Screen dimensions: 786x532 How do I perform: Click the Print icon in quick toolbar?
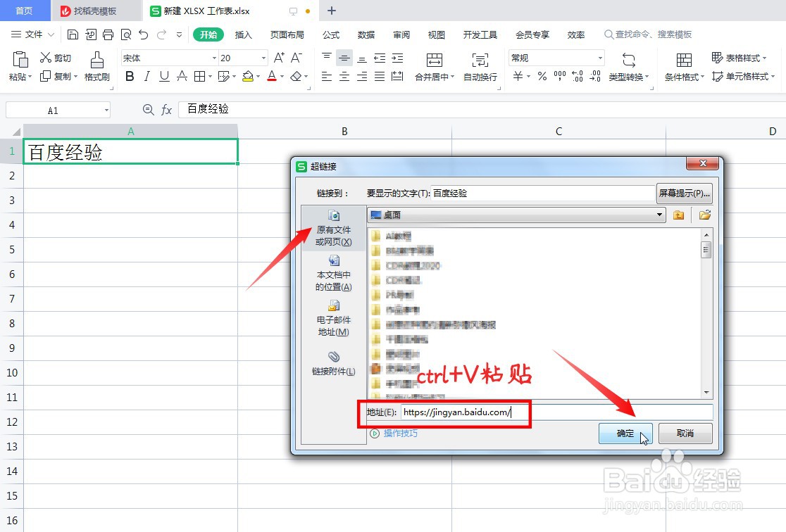click(108, 34)
